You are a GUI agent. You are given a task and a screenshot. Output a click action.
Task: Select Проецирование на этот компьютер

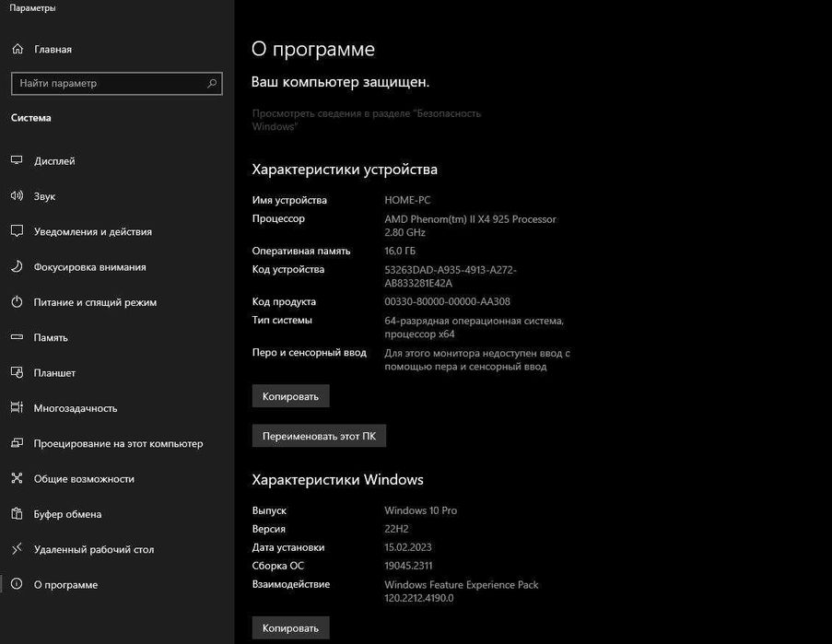(x=117, y=443)
